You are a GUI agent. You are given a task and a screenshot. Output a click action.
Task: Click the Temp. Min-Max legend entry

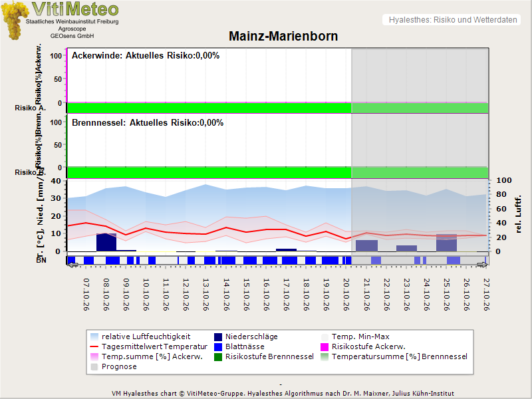coord(355,337)
